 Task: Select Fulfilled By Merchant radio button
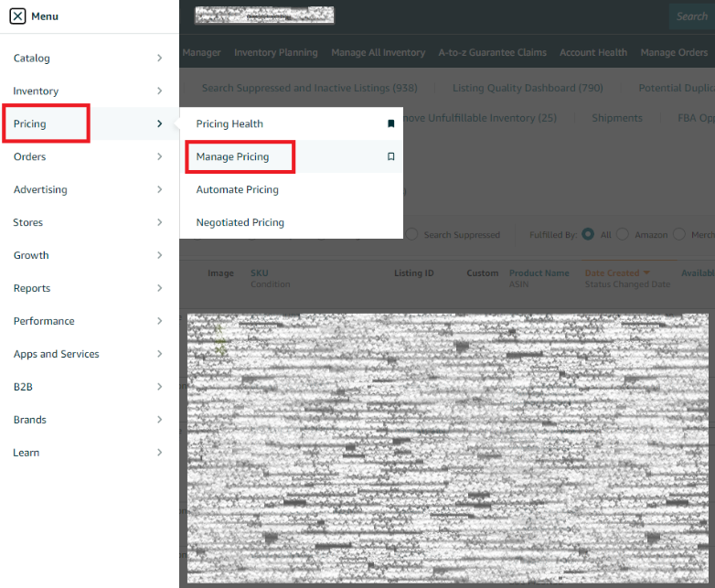coord(679,234)
